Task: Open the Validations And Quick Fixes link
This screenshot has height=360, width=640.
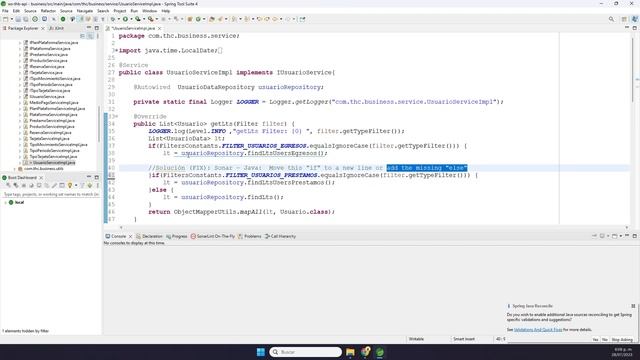Action: point(538,330)
